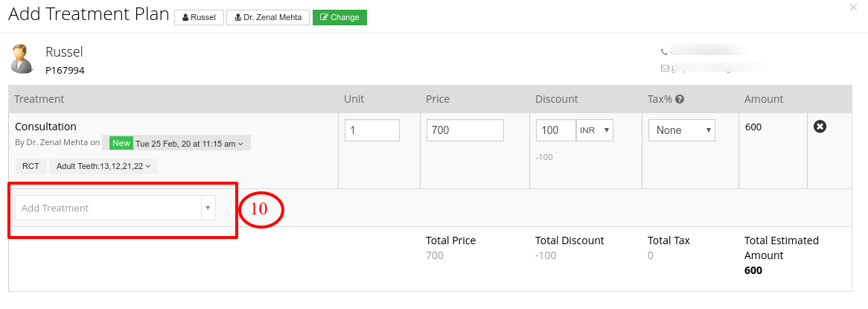This screenshot has height=309, width=868.
Task: Click the Unit input field
Action: tap(372, 130)
